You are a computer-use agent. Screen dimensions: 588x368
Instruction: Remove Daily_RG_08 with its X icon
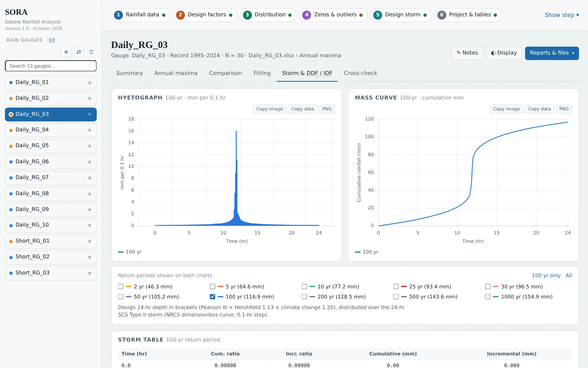[x=90, y=194]
